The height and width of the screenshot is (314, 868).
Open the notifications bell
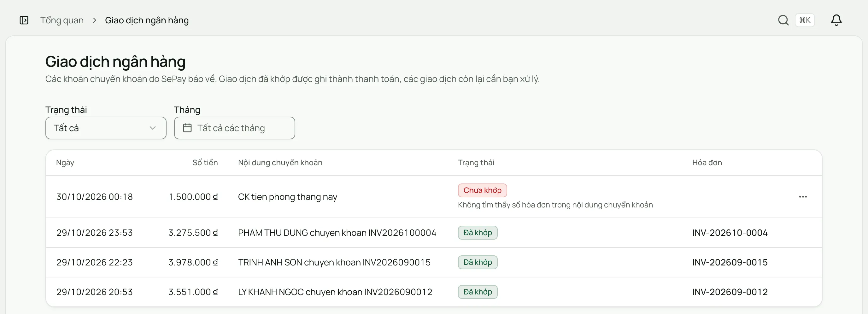tap(836, 20)
